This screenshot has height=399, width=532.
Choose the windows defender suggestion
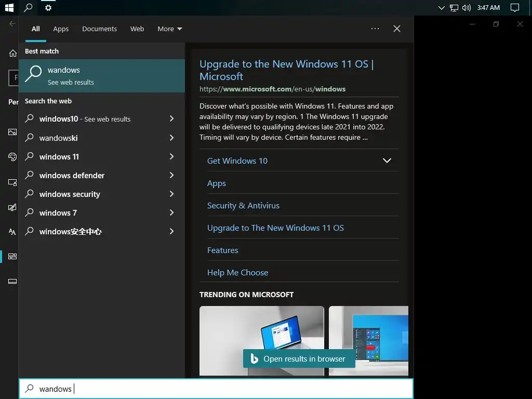pos(72,175)
